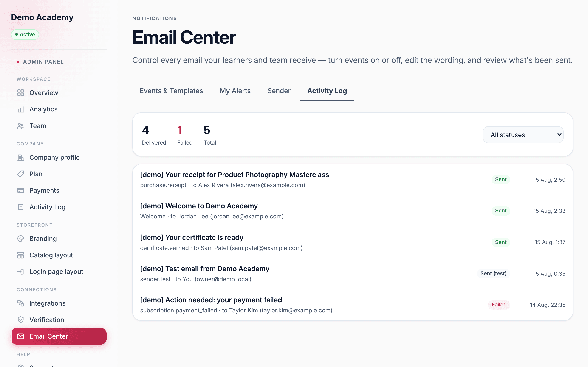
Task: Open the Branding palette icon
Action: 21,239
